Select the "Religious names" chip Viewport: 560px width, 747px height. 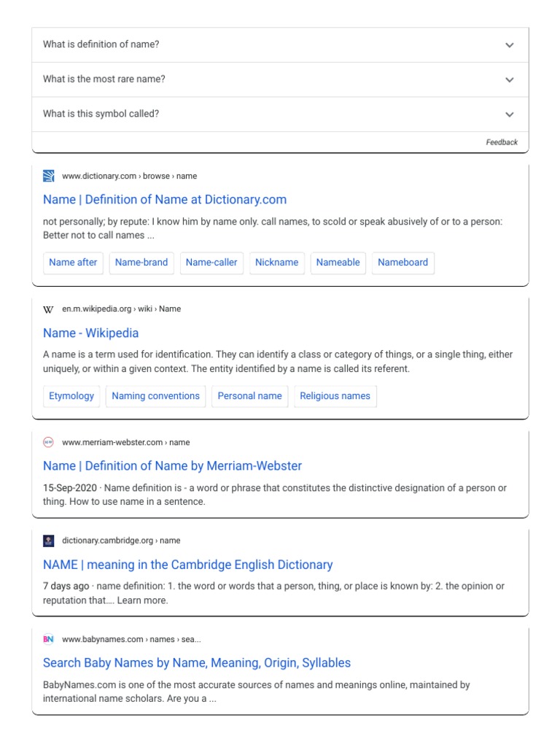[x=335, y=396]
